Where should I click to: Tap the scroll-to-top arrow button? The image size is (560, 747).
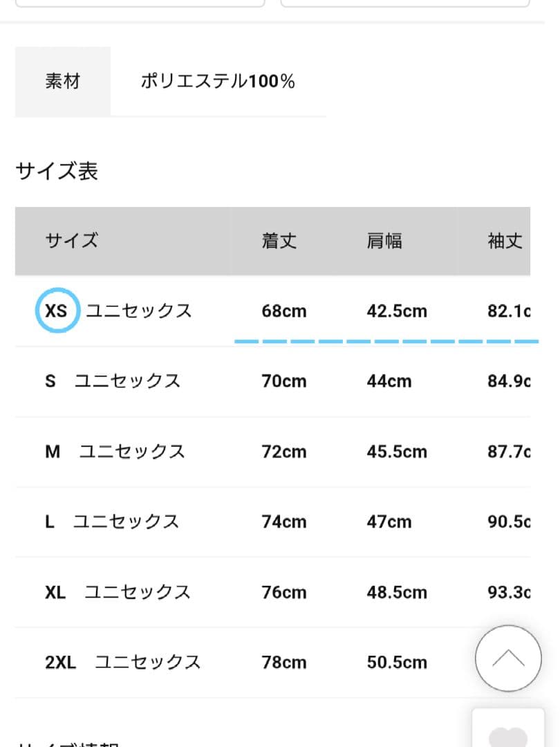(508, 658)
